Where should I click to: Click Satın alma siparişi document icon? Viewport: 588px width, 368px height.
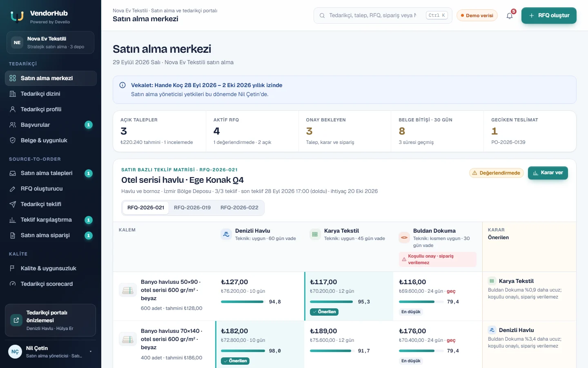(13, 235)
